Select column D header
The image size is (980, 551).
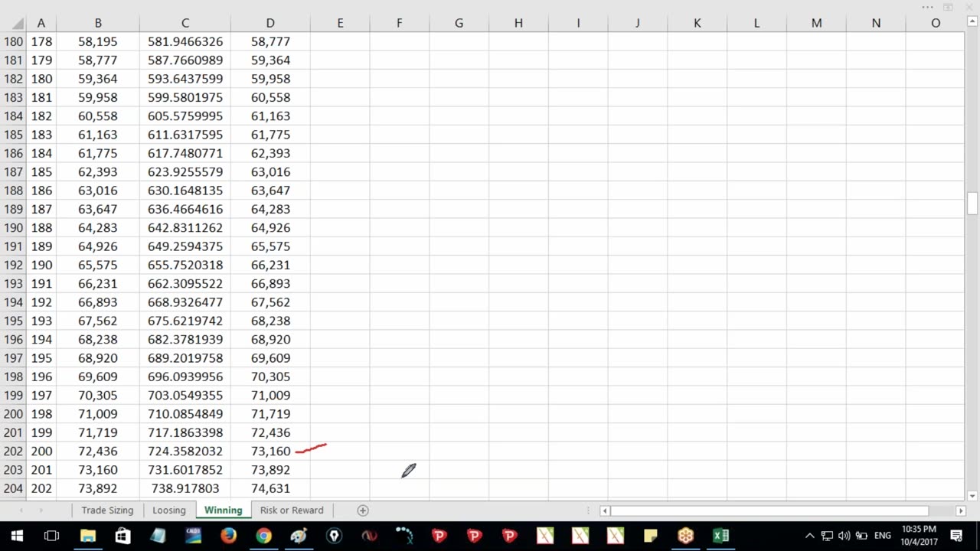270,23
